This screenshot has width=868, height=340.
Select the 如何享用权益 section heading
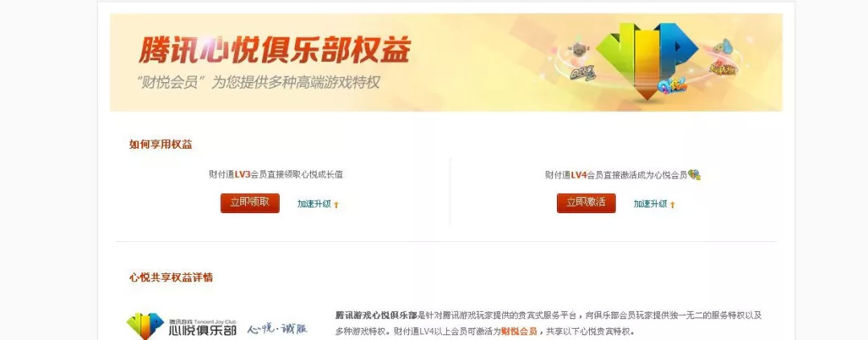[161, 145]
